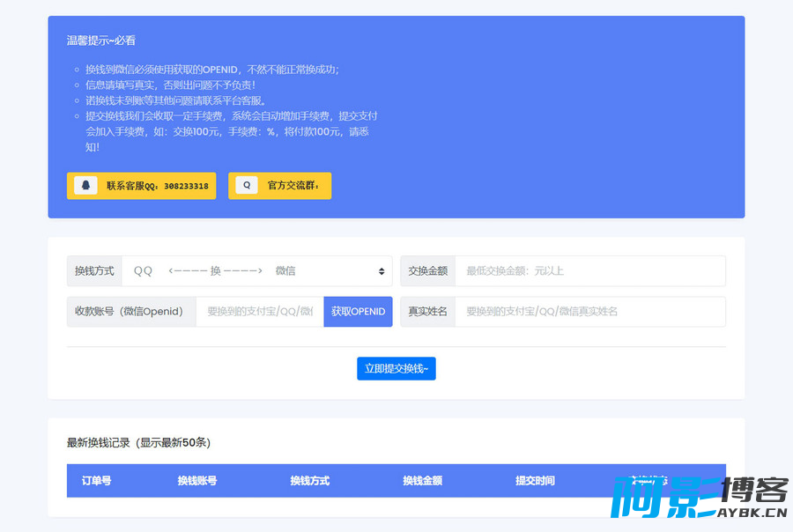Click the 订单号 column header

click(97, 481)
